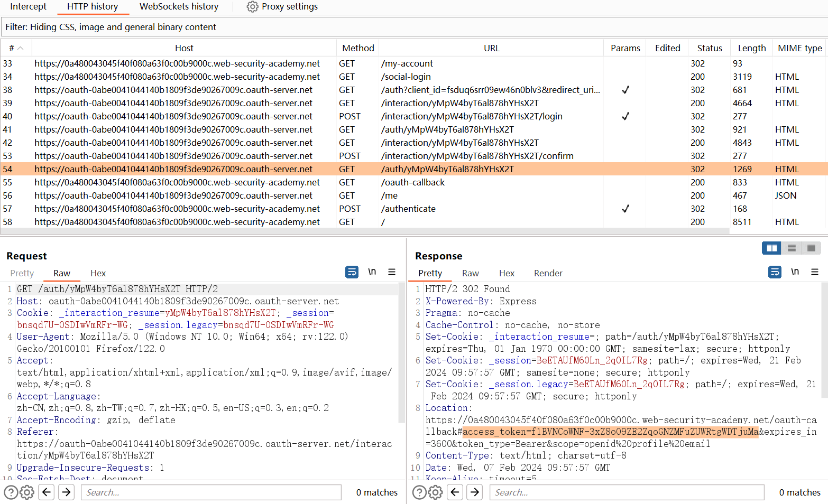The height and width of the screenshot is (504, 828).
Task: Open Response panel hamburger options menu
Action: tap(815, 272)
